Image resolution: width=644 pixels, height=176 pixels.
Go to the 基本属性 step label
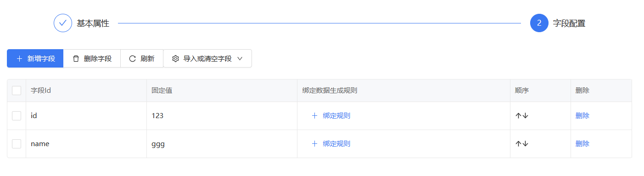tap(93, 23)
